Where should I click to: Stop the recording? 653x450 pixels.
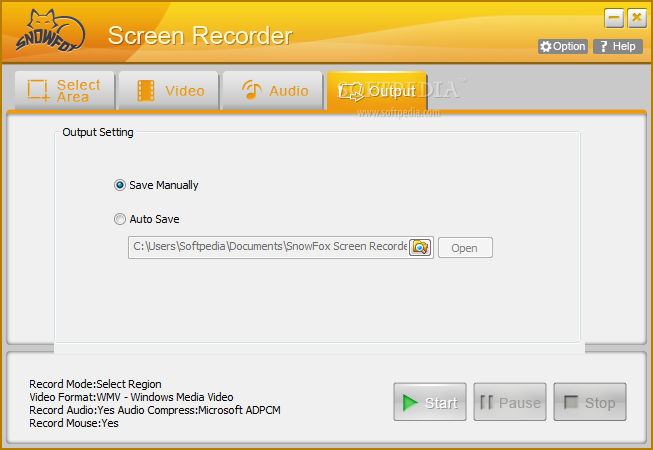tap(590, 402)
